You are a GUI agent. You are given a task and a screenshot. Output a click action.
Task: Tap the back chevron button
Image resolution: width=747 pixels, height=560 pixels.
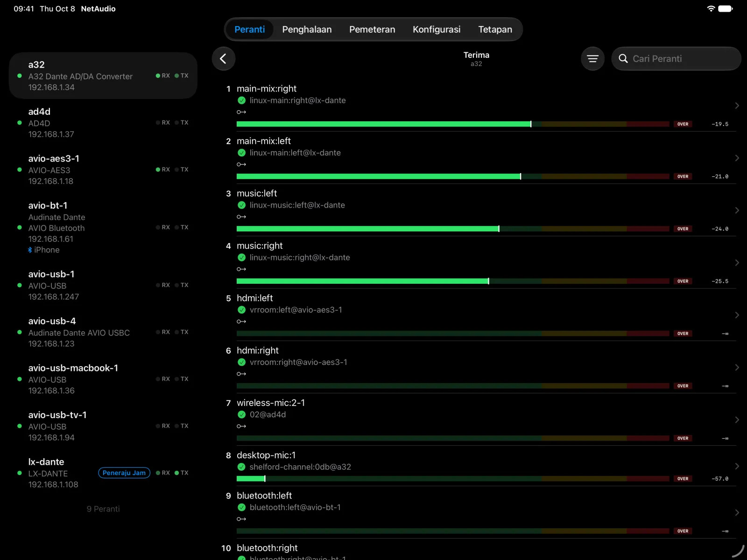coord(223,59)
